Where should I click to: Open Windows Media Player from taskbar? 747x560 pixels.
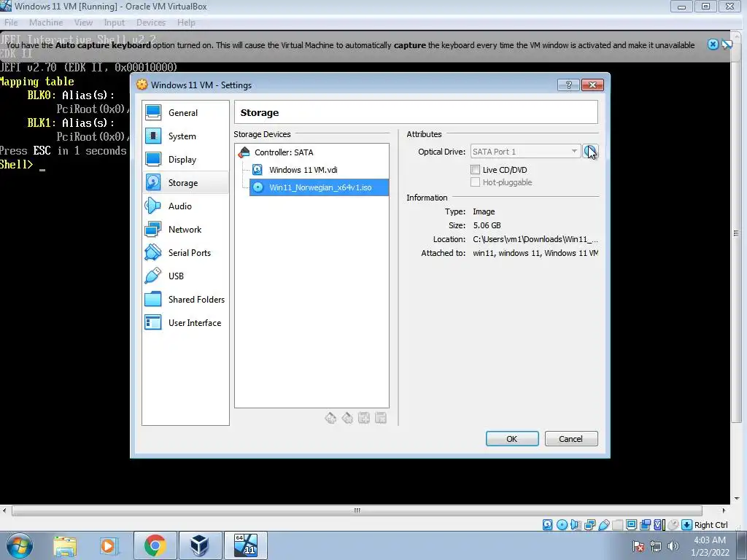[108, 546]
